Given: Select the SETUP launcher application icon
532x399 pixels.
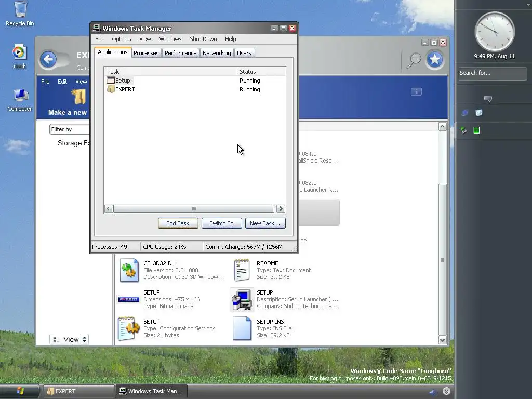Looking at the screenshot, I should (x=242, y=299).
